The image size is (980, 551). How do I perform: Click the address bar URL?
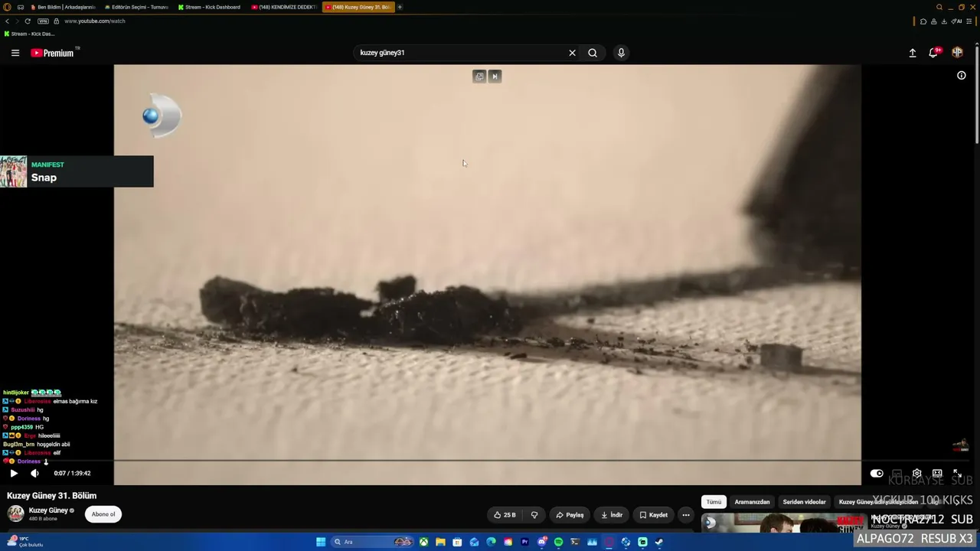95,21
